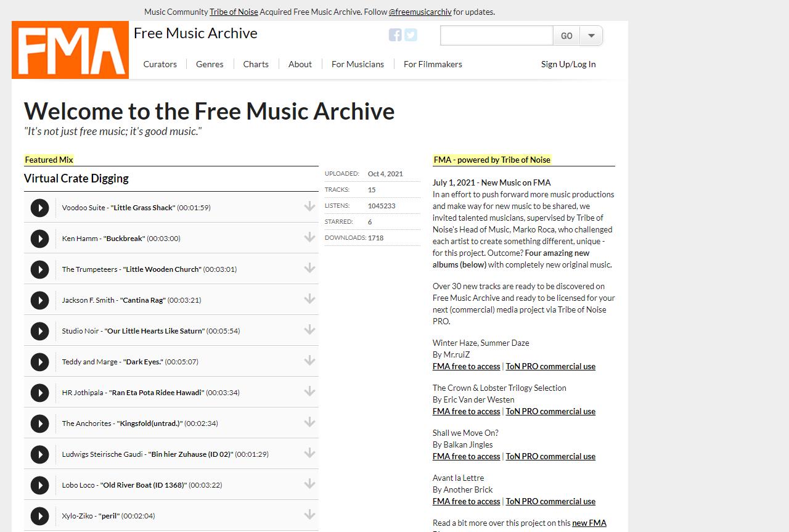The height and width of the screenshot is (532, 789).
Task: Play Jackson F. Smith "Cantina Rag"
Action: (x=39, y=300)
